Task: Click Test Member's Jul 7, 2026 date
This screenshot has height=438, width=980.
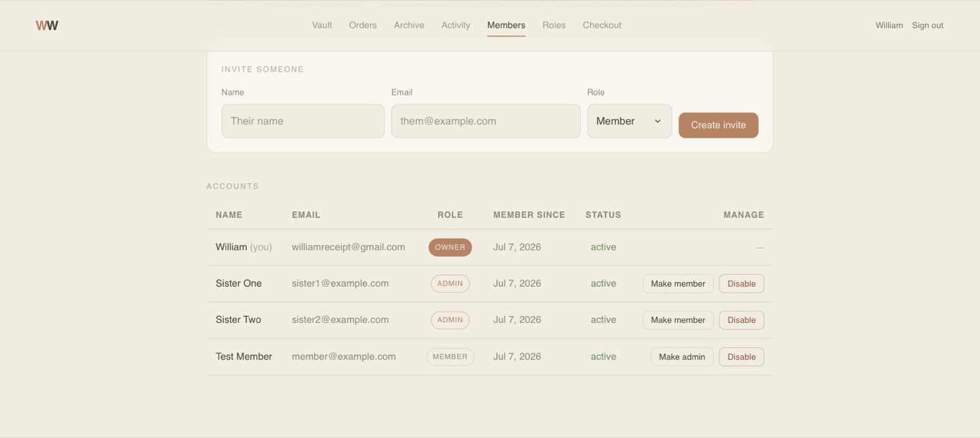Action: pos(517,356)
